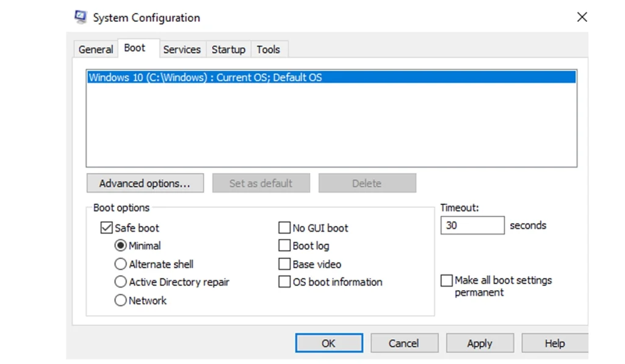The width and height of the screenshot is (625, 364).
Task: Select the Tools tab
Action: (268, 49)
